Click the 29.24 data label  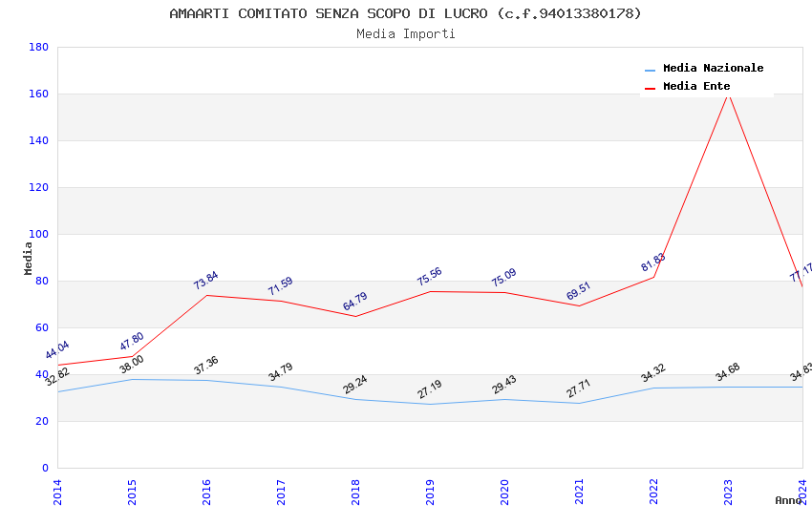[355, 385]
